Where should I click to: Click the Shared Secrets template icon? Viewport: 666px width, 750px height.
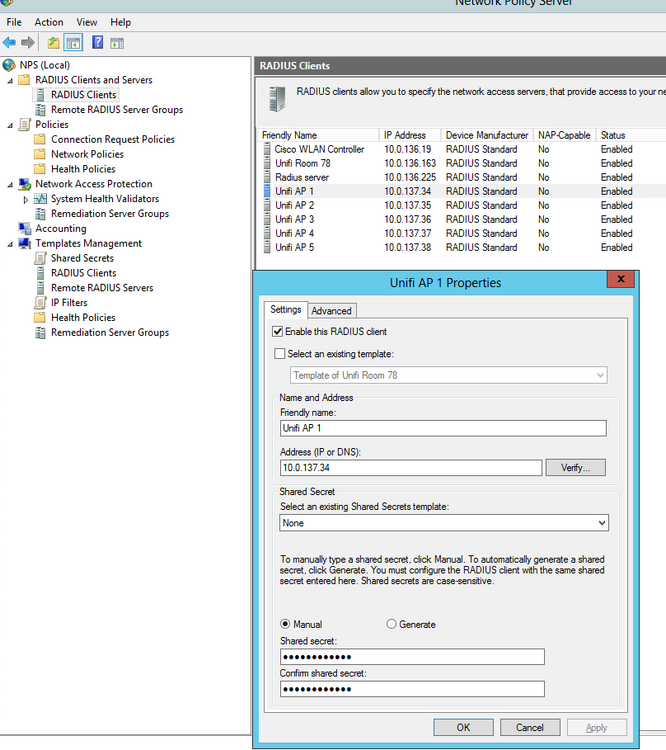point(41,258)
